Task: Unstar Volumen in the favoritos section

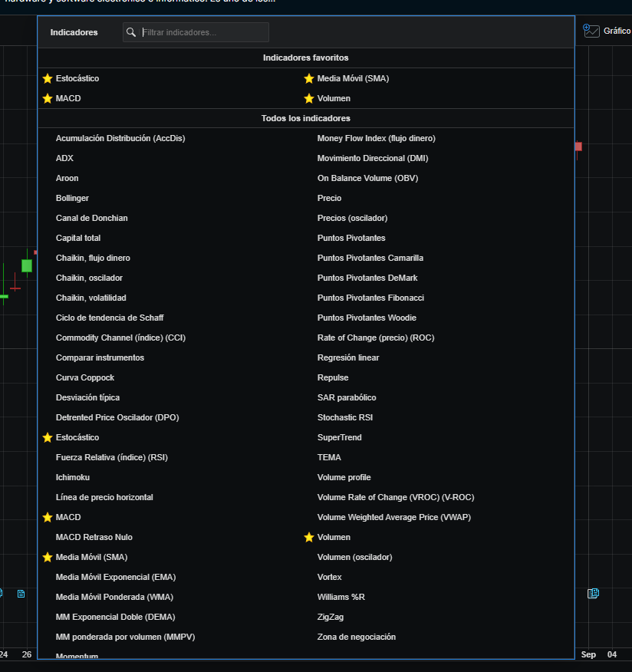Action: pyautogui.click(x=309, y=98)
